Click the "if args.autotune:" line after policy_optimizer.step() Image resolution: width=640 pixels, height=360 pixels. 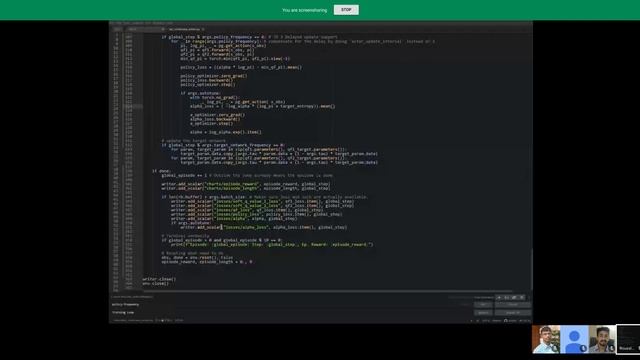(200, 93)
